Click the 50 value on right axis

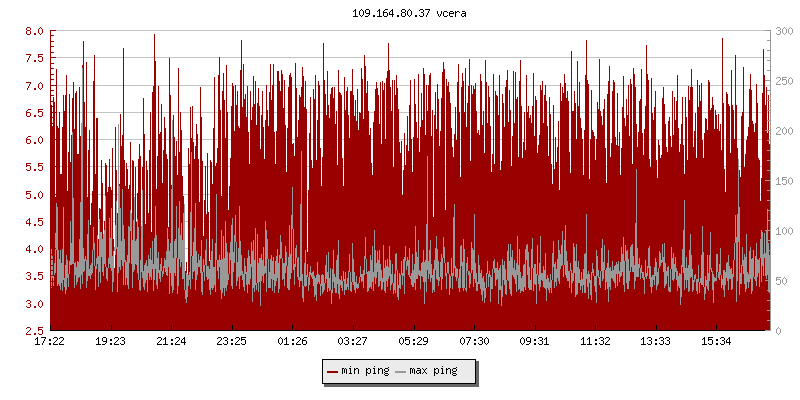(x=781, y=281)
